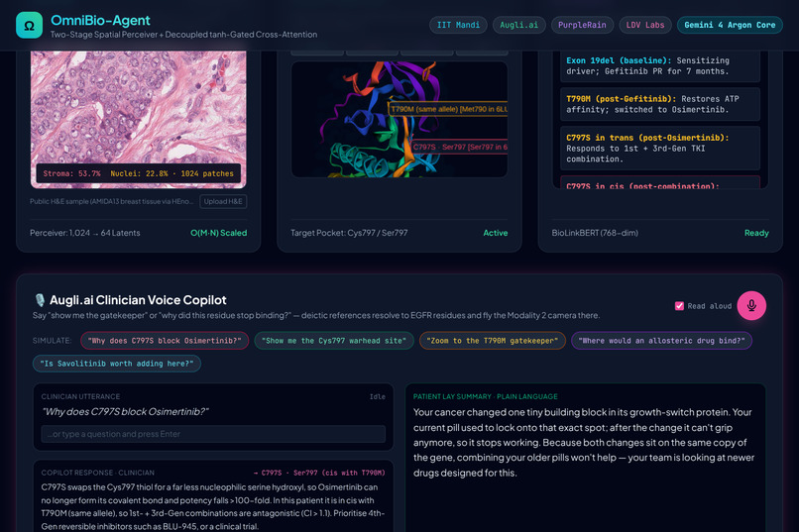Simulate "Where would an allosteric drug bind?"
Image resolution: width=799 pixels, height=532 pixels.
click(661, 341)
